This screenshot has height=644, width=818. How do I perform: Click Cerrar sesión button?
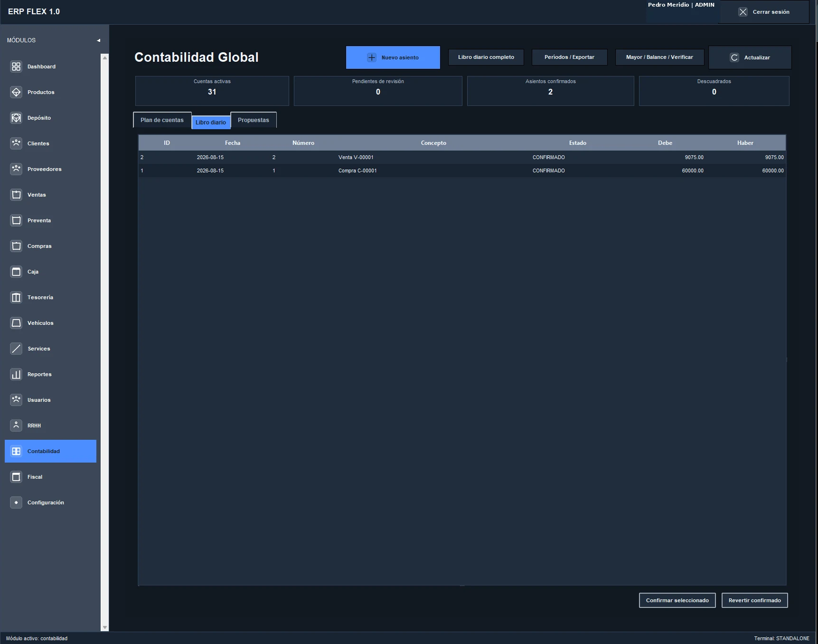(764, 12)
